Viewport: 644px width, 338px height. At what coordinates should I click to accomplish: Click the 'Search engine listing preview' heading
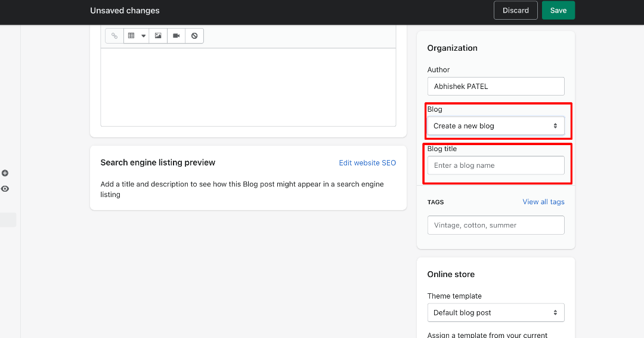[157, 162]
